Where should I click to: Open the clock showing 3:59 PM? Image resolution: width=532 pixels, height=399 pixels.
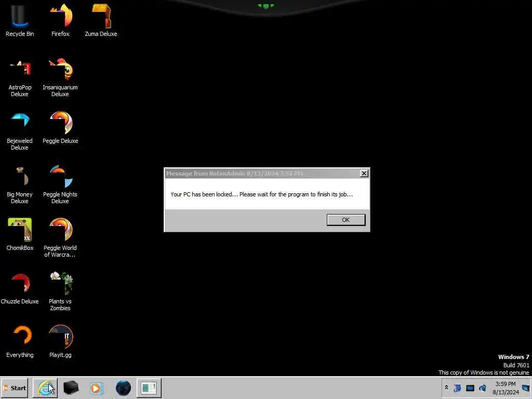[506, 388]
